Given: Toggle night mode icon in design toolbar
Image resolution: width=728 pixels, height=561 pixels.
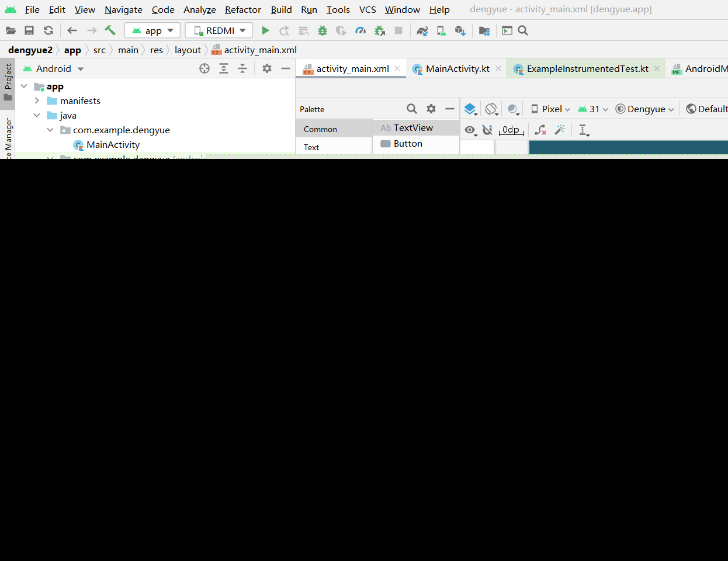Looking at the screenshot, I should point(513,109).
